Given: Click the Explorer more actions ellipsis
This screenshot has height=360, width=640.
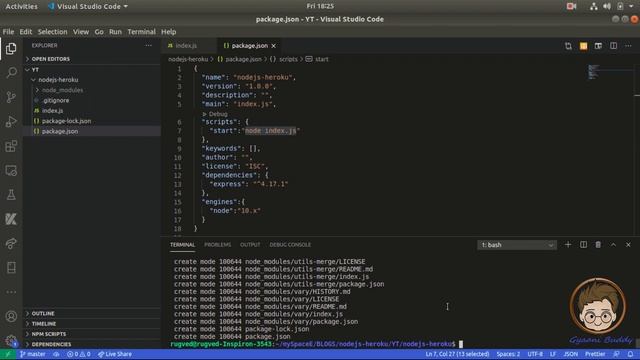Looking at the screenshot, I should coord(148,46).
